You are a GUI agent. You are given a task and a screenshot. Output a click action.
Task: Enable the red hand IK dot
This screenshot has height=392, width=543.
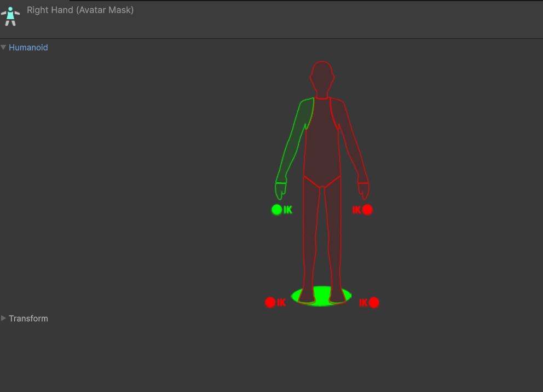(x=367, y=210)
